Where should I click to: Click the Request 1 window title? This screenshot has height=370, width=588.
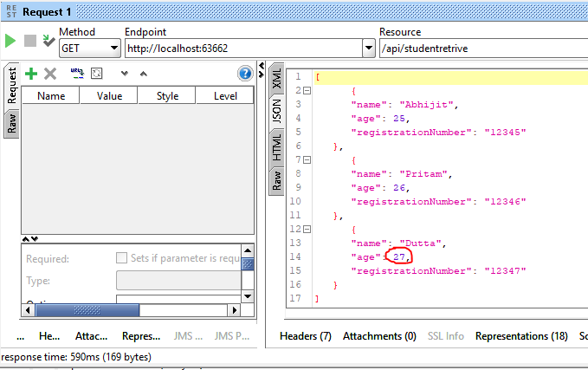pos(47,12)
